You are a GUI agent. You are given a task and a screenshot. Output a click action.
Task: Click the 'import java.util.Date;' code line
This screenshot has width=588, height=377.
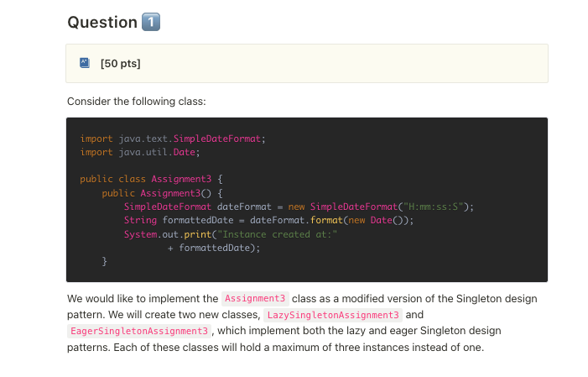(x=140, y=152)
